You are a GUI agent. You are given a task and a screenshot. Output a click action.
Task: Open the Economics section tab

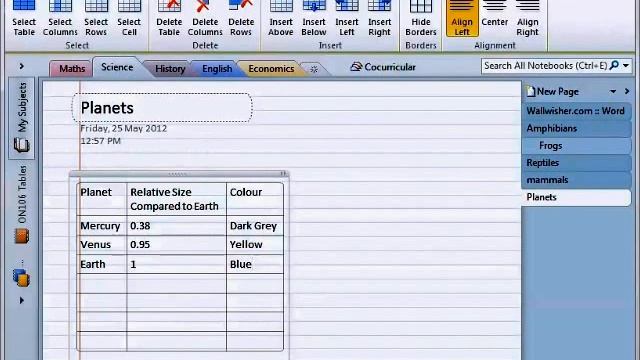(271, 69)
